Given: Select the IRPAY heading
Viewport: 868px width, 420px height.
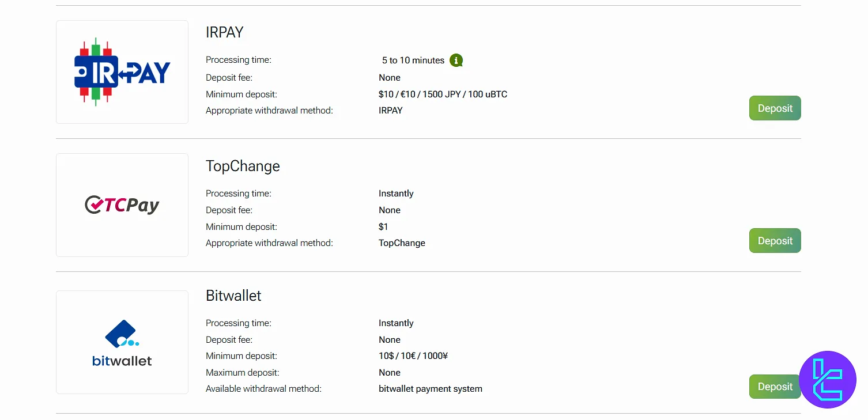Looking at the screenshot, I should 225,32.
